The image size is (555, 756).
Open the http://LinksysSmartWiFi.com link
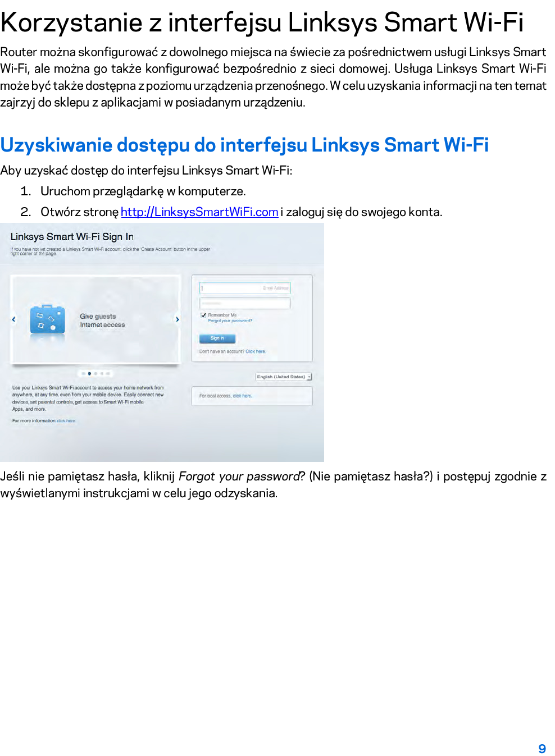[x=199, y=212]
